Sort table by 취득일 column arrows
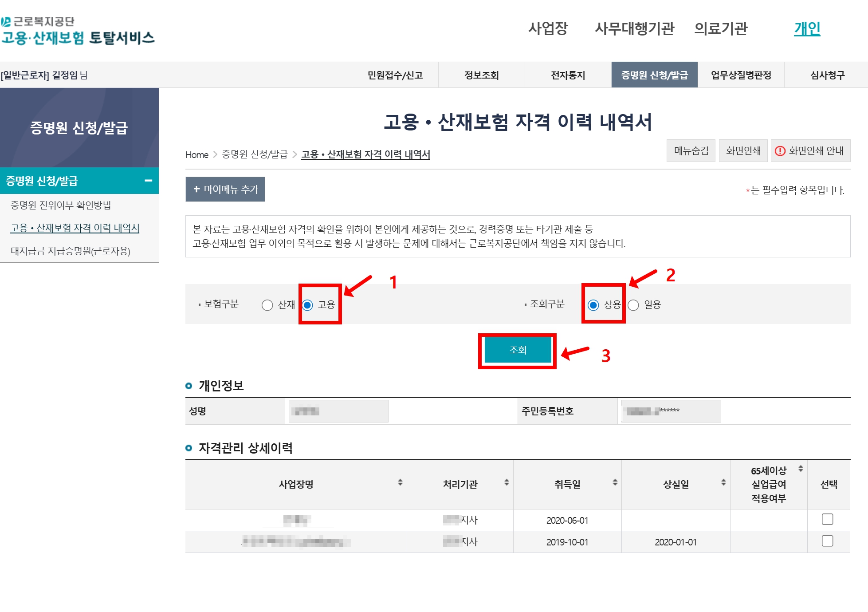868x612 pixels. click(x=615, y=482)
